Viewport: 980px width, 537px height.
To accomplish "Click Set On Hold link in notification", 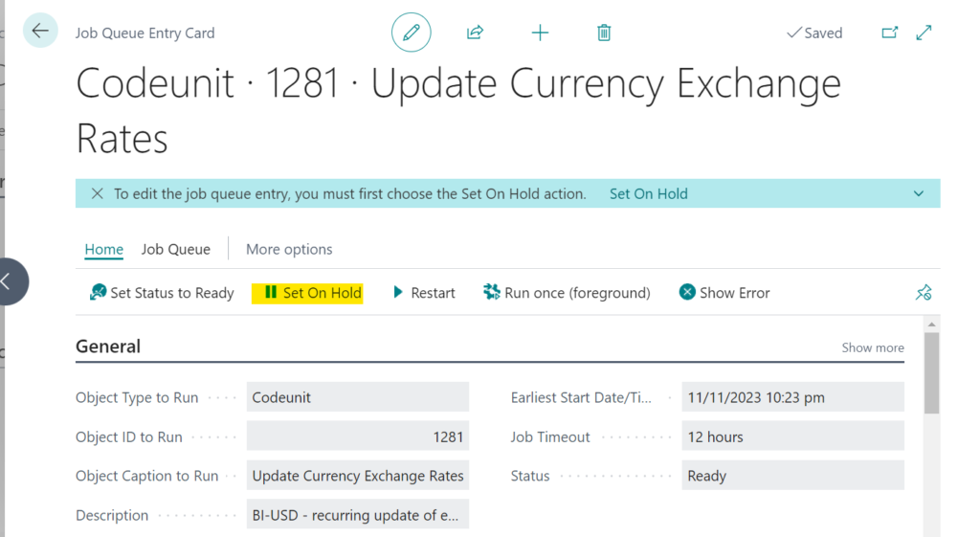I will coord(648,193).
